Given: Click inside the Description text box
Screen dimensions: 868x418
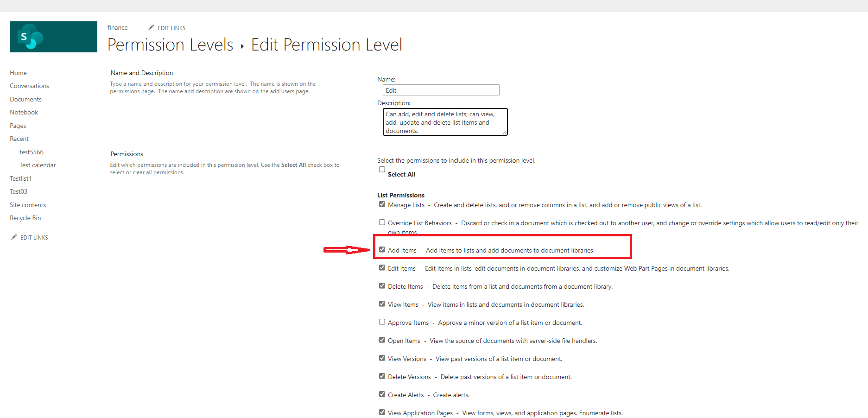Looking at the screenshot, I should coord(444,122).
